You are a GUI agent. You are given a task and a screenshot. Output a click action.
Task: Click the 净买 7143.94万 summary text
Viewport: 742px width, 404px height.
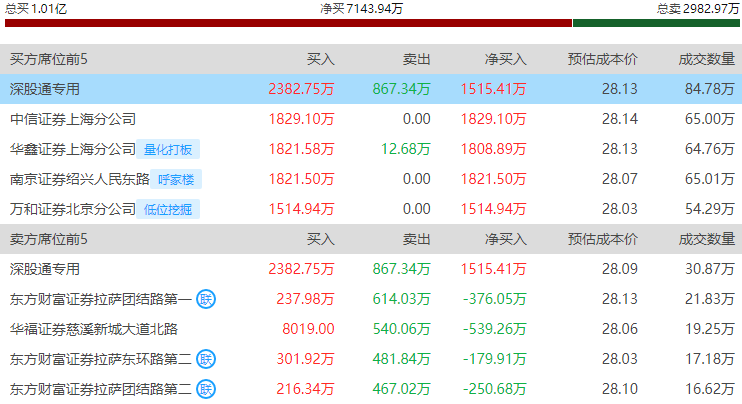(x=361, y=8)
